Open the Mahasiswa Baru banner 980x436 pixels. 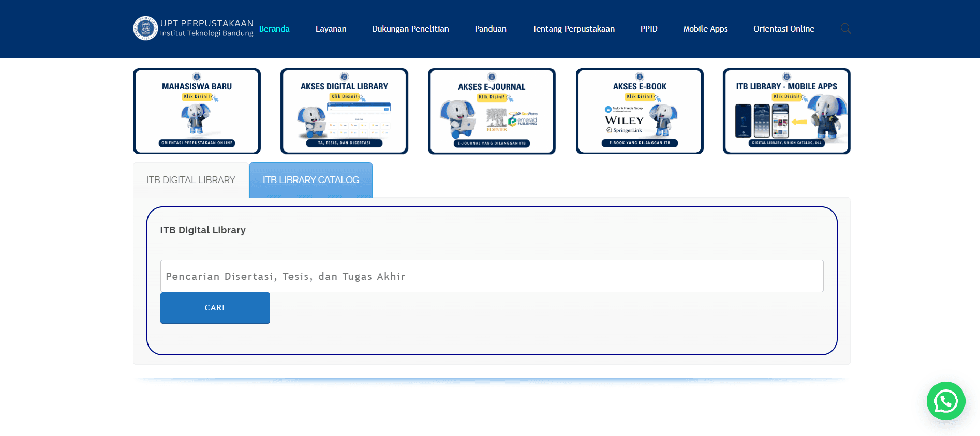[x=197, y=111]
